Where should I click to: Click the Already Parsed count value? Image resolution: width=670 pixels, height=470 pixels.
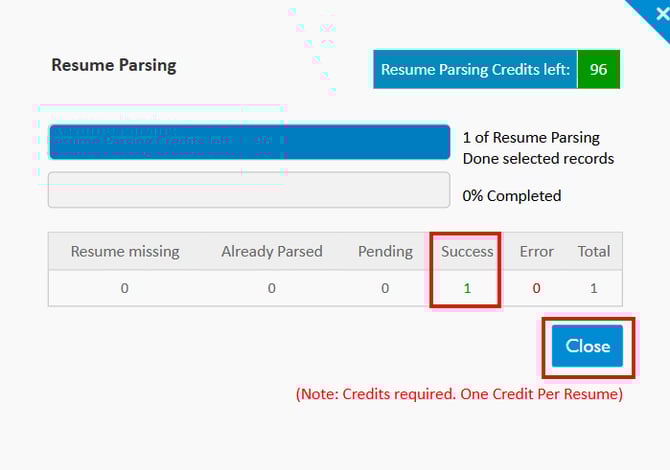(x=271, y=288)
